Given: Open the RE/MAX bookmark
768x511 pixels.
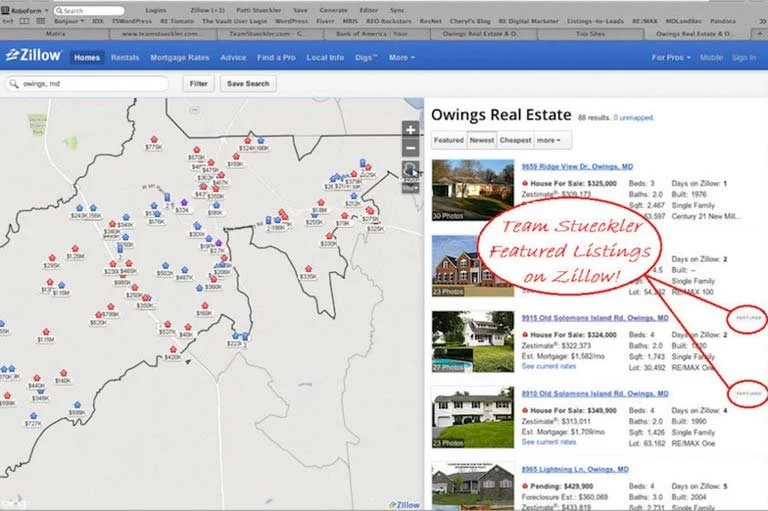Looking at the screenshot, I should [x=645, y=22].
